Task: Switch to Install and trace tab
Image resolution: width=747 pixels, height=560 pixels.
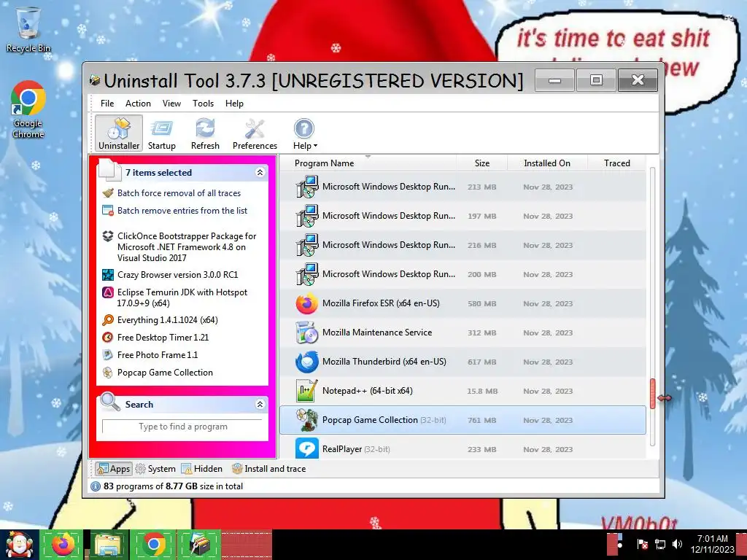Action: (268, 469)
